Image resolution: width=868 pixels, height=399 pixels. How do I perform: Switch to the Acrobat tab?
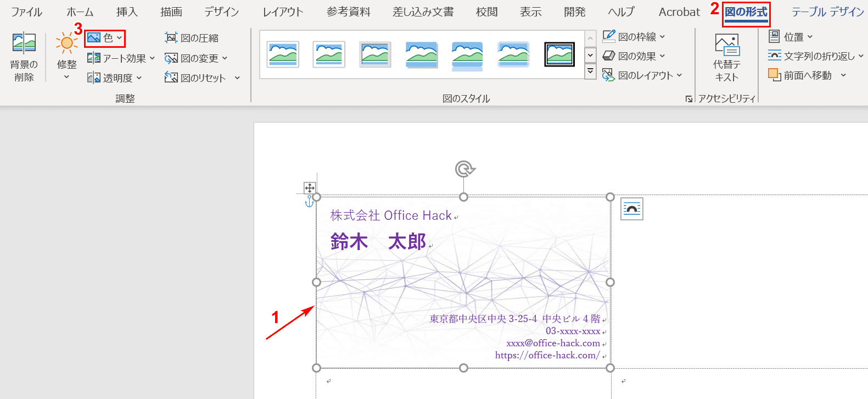(x=680, y=12)
